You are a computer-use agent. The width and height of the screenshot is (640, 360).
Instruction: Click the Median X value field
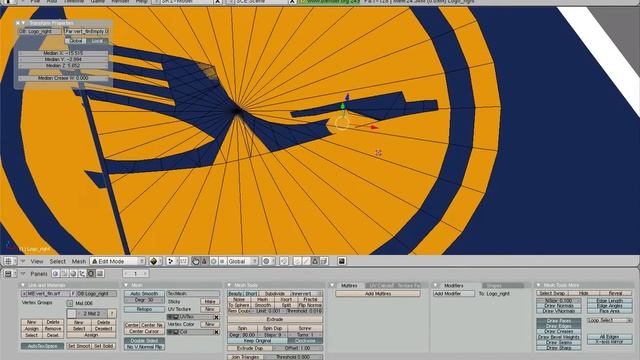click(x=63, y=53)
